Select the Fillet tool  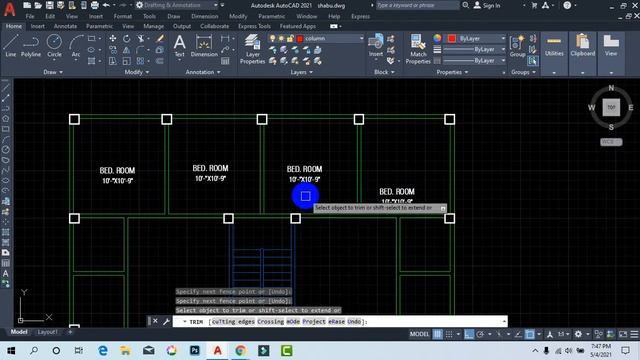tap(140, 50)
